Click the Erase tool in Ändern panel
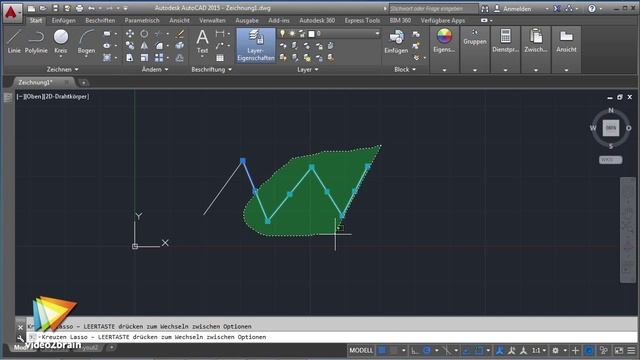 (180, 34)
